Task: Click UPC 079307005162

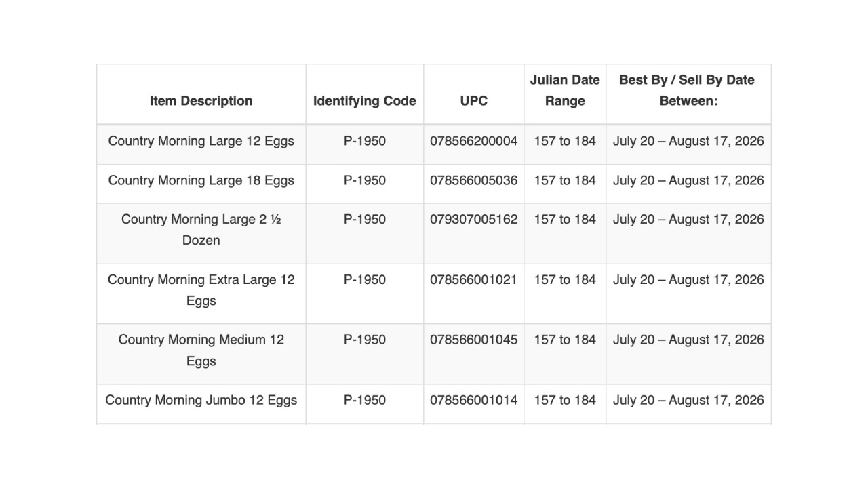Action: pos(474,219)
